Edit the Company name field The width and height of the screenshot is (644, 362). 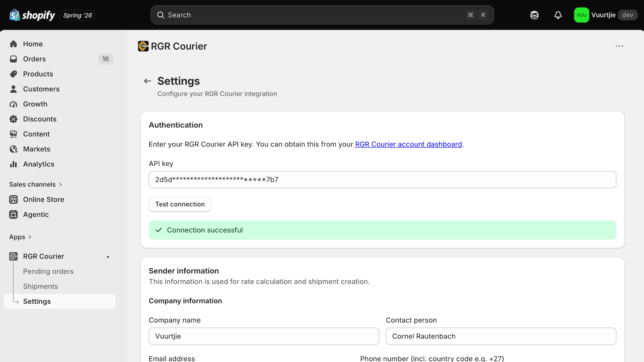(264, 336)
